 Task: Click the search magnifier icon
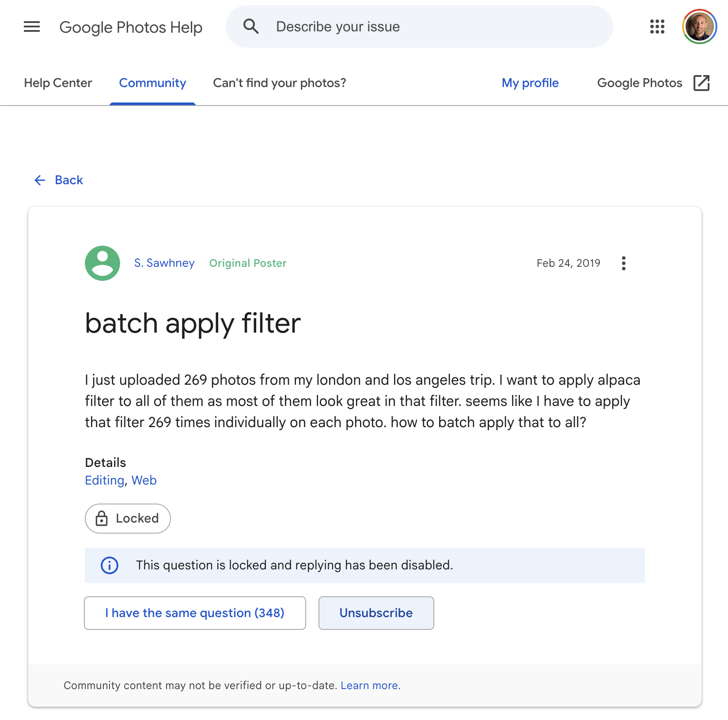[x=251, y=27]
